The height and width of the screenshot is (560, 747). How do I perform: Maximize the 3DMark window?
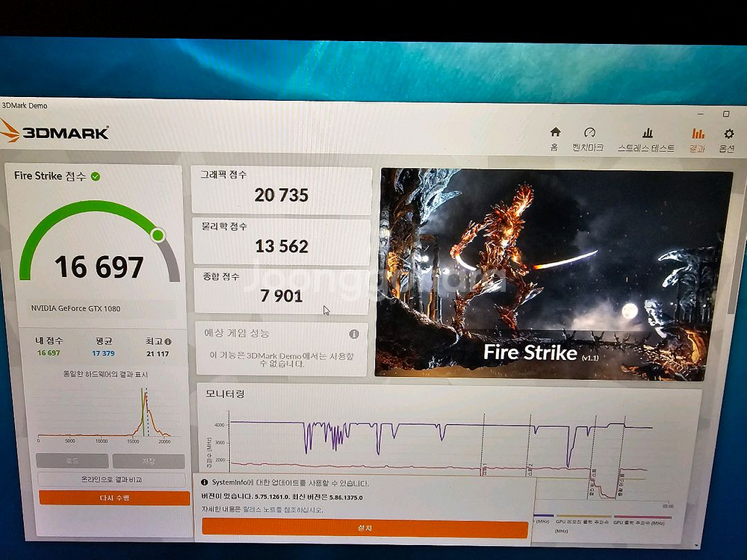coord(726,113)
